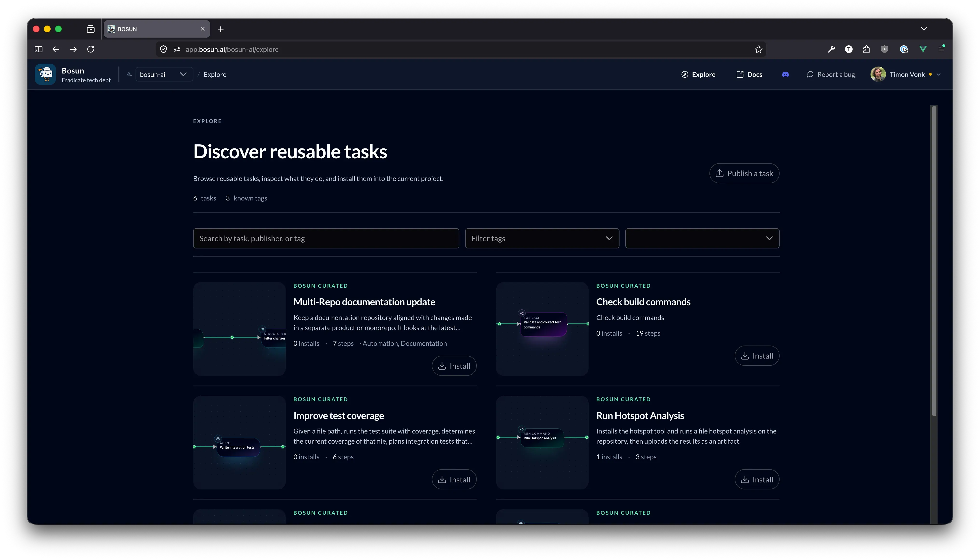Click the task search input field
Image resolution: width=980 pixels, height=560 pixels.
326,239
